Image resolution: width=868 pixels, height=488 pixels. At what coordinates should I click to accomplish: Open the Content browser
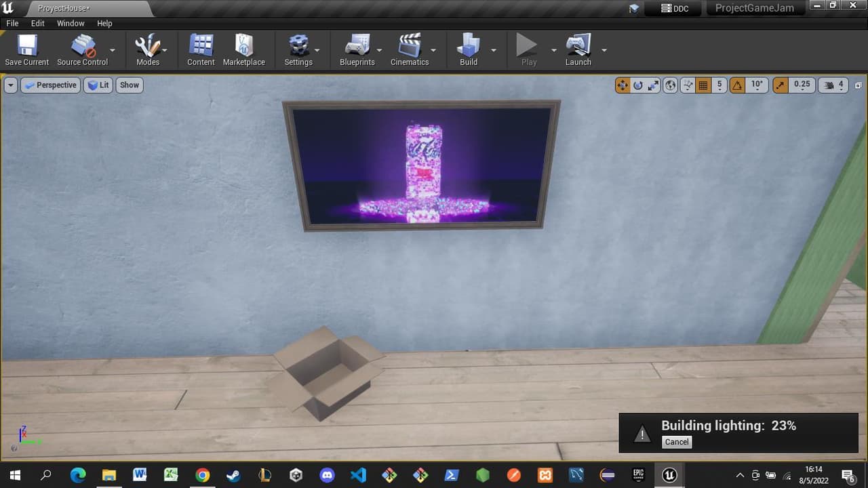point(201,50)
